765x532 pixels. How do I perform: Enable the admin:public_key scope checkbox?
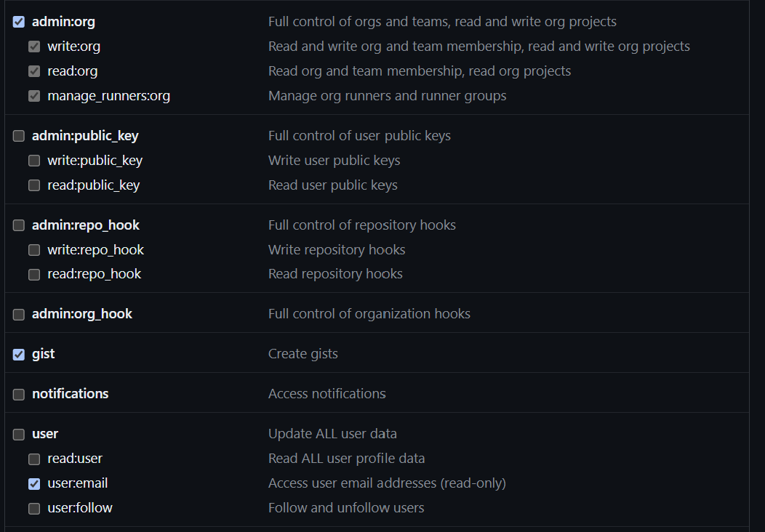pyautogui.click(x=19, y=136)
